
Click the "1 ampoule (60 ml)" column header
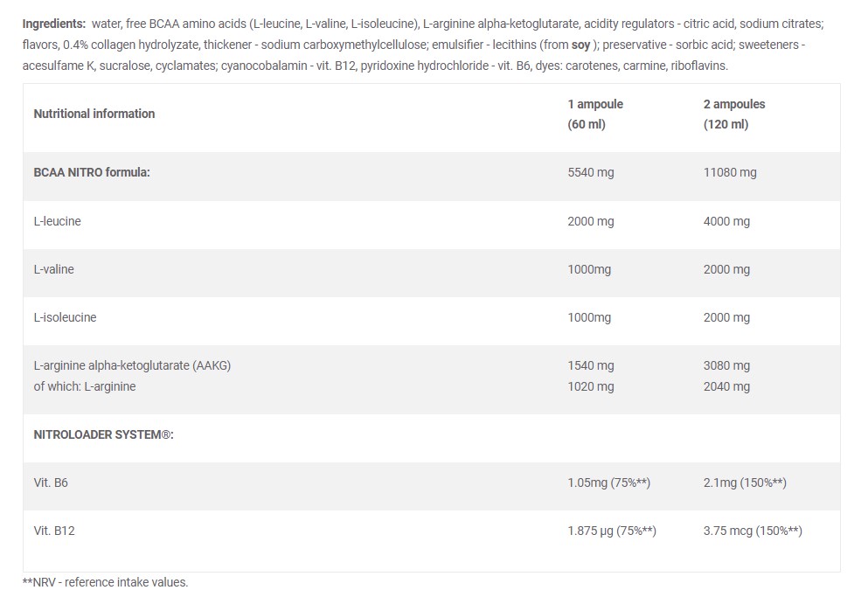click(595, 115)
